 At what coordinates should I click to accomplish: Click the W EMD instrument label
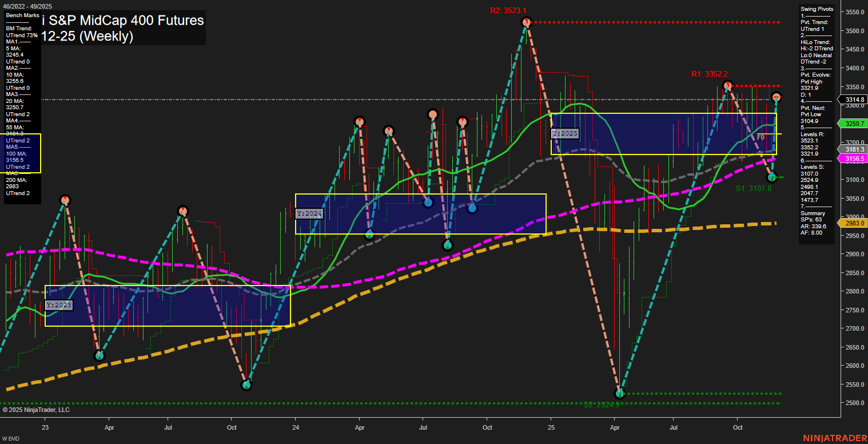click(x=11, y=439)
